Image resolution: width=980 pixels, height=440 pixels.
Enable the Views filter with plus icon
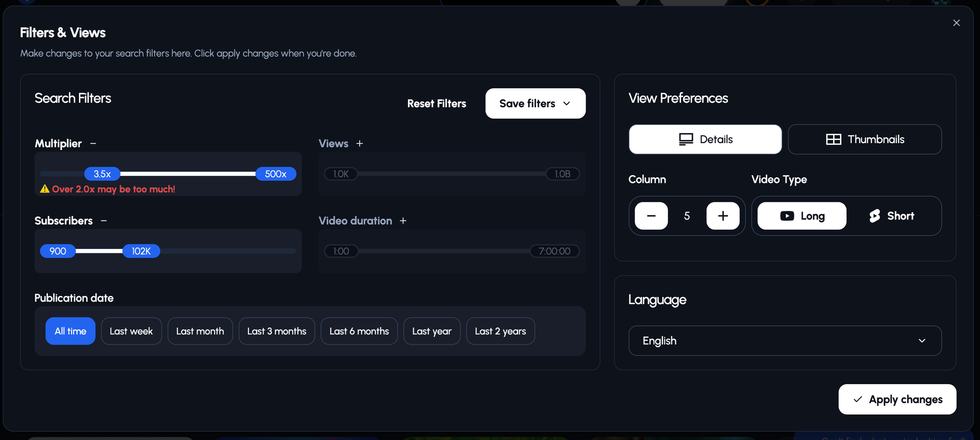pos(360,144)
